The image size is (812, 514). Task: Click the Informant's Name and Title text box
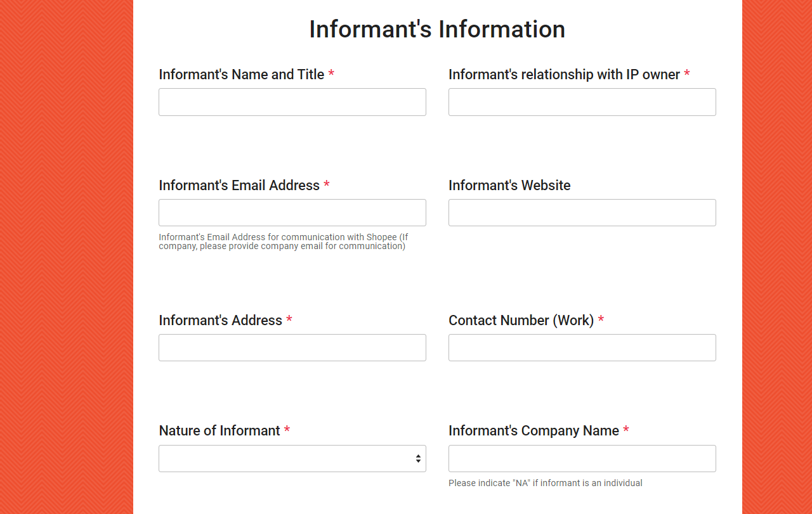tap(292, 102)
